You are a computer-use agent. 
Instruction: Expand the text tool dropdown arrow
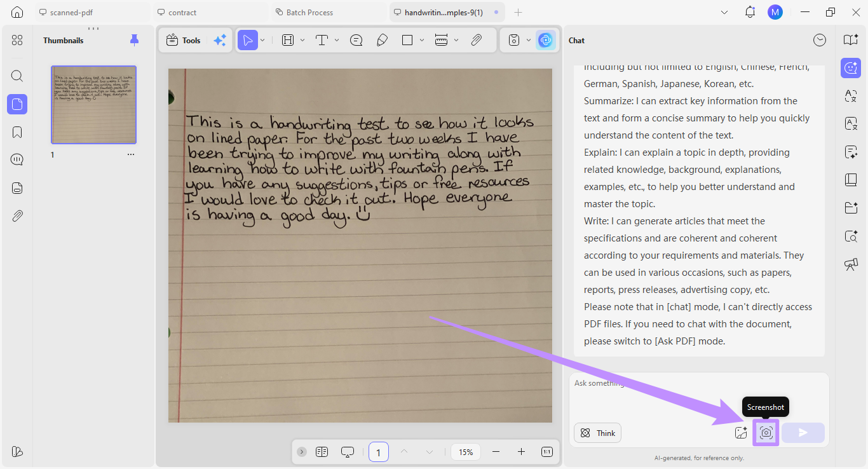(337, 40)
